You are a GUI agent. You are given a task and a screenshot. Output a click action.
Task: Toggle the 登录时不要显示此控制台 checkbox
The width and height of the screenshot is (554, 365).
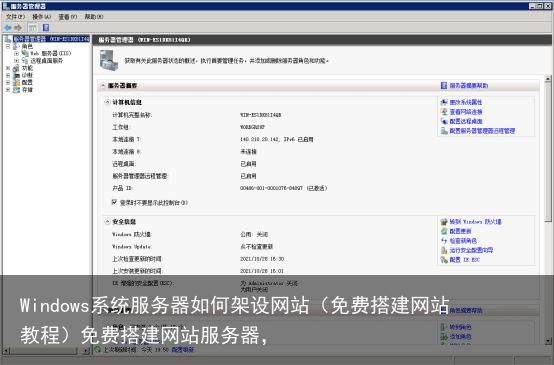(x=114, y=202)
